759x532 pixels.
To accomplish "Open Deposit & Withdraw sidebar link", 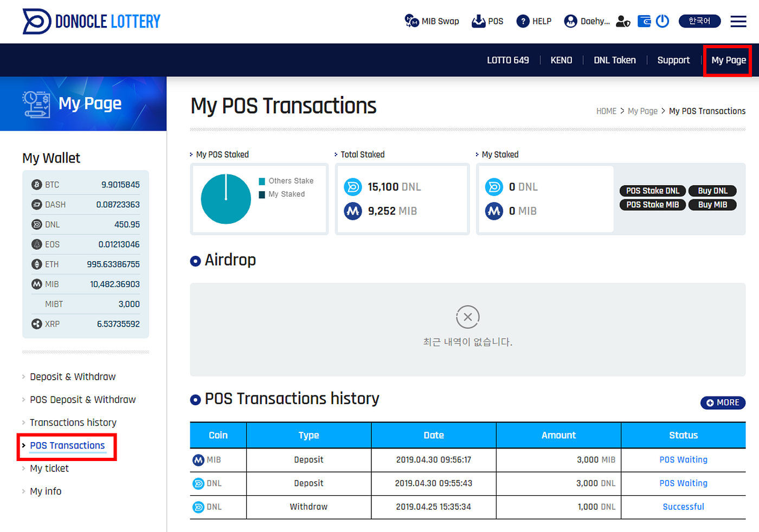I will pyautogui.click(x=73, y=377).
